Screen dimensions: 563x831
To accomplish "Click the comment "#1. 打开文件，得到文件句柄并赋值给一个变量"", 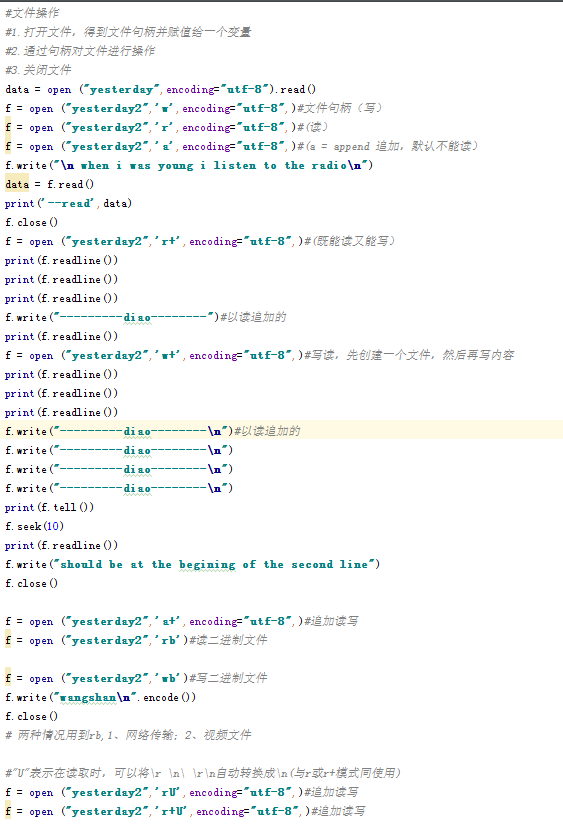I will click(x=128, y=32).
